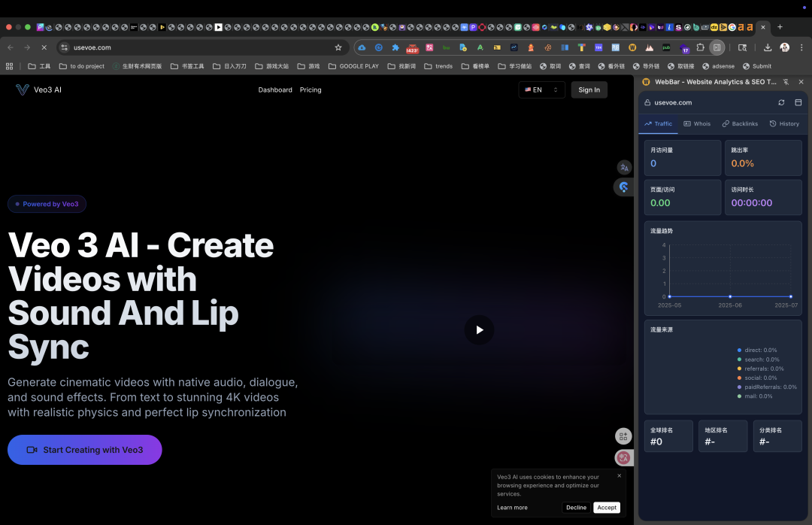Open the EN language dropdown
Screen dimensions: 812x525
pyautogui.click(x=541, y=90)
